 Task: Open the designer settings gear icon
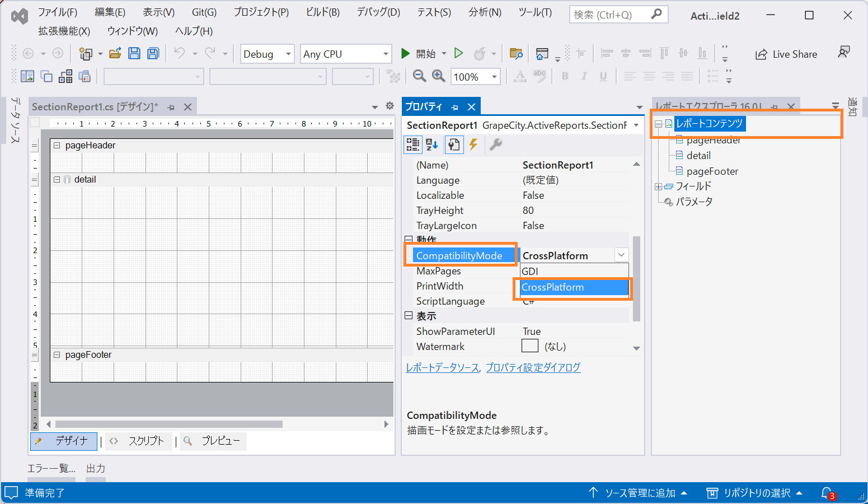coord(390,106)
